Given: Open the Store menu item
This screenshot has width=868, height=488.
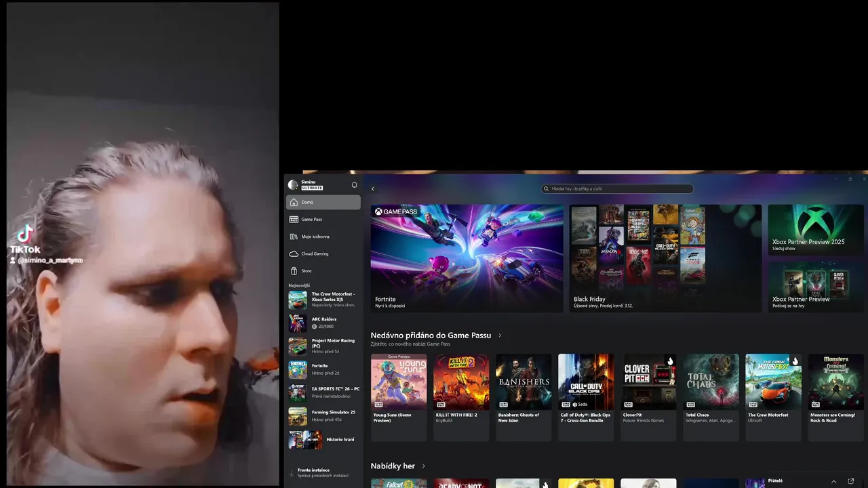Looking at the screenshot, I should pos(323,270).
